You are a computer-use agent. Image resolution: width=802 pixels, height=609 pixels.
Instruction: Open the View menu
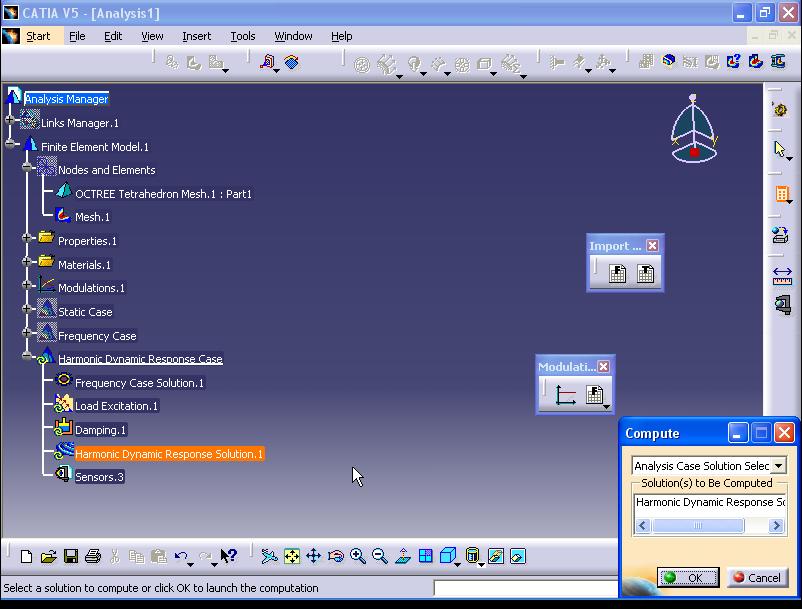click(152, 36)
